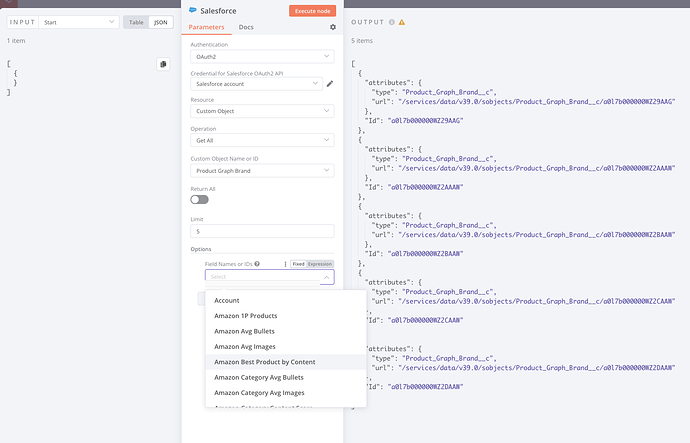Image resolution: width=690 pixels, height=443 pixels.
Task: Click the Execute node button
Action: pyautogui.click(x=314, y=10)
